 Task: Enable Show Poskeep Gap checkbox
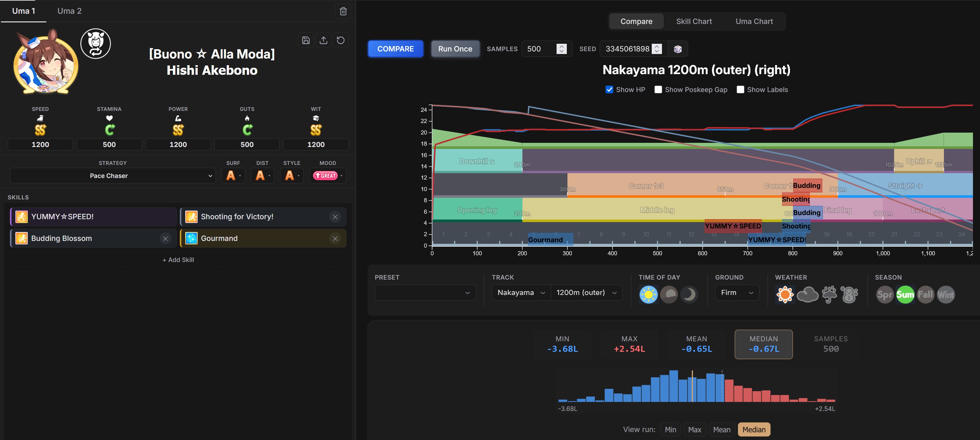click(x=658, y=90)
